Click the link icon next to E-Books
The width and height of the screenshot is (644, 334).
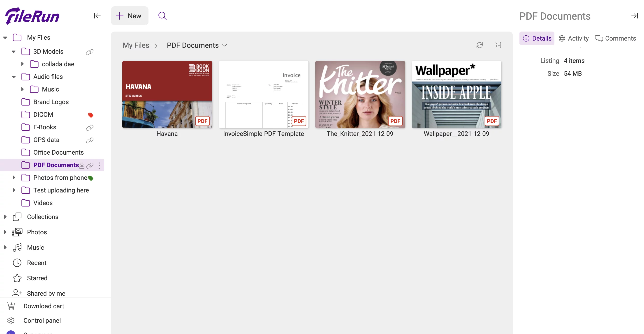pos(90,128)
